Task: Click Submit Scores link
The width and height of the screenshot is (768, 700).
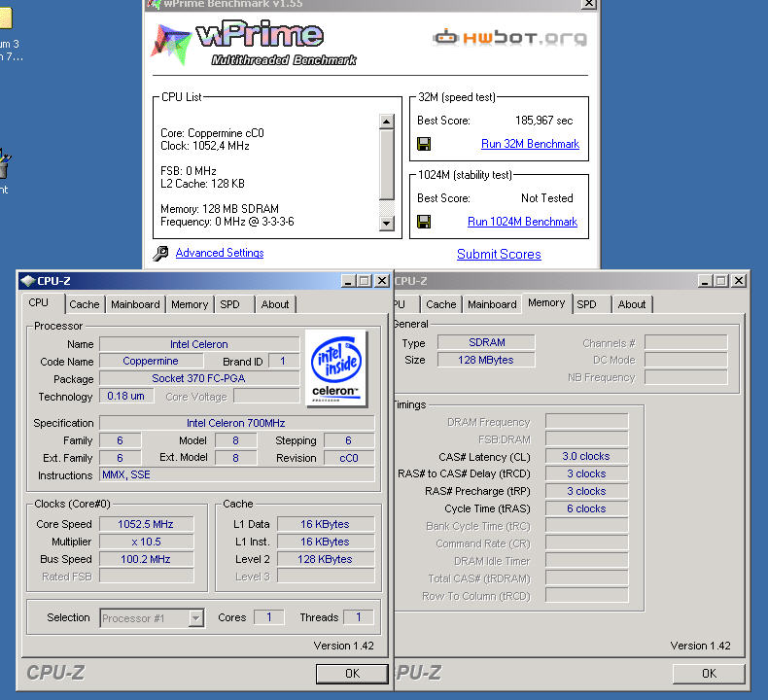Action: coord(499,254)
